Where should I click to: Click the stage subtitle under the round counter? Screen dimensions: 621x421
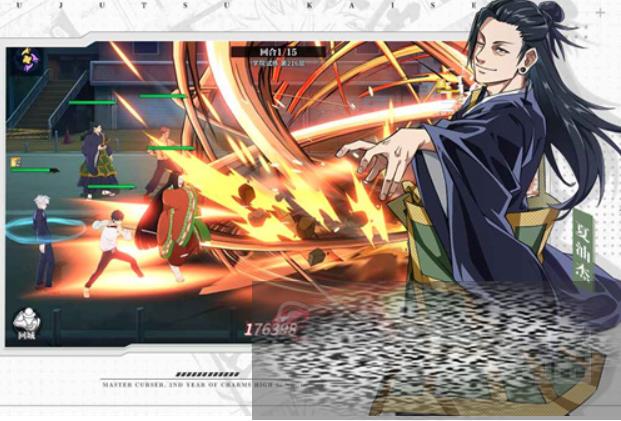[x=279, y=63]
